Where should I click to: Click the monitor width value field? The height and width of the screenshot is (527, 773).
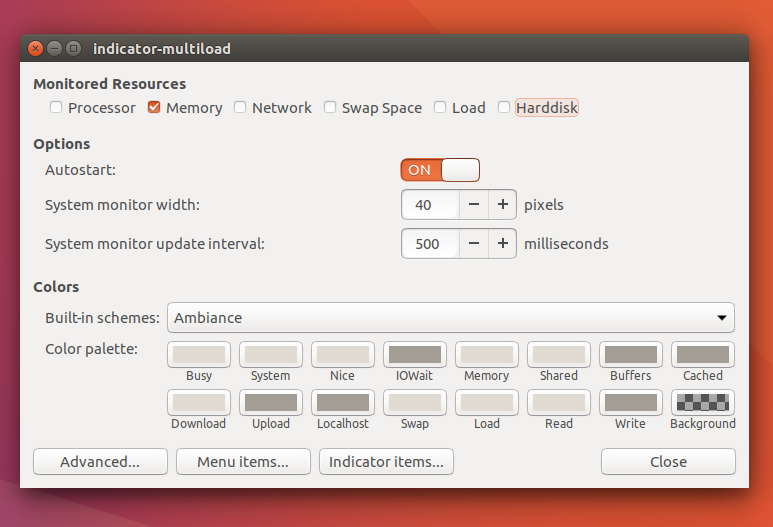click(x=430, y=205)
